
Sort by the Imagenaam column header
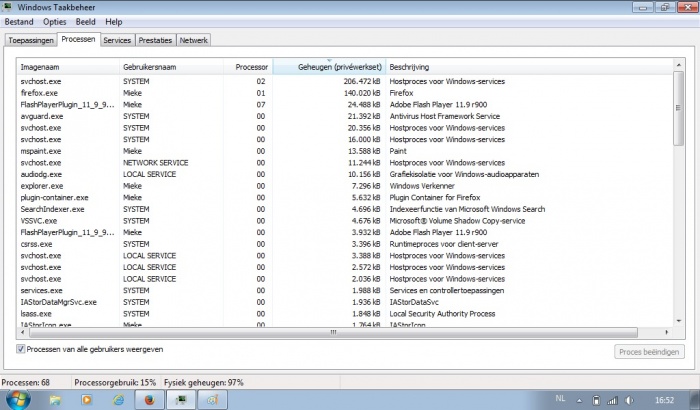68,67
